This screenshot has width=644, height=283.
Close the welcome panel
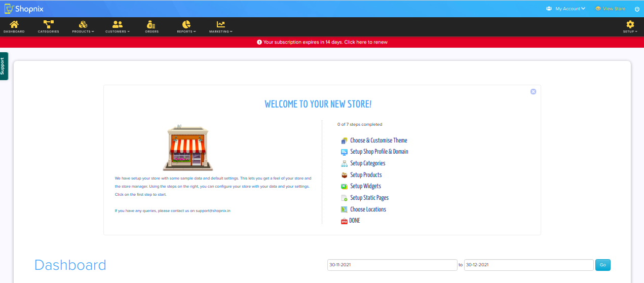533,92
